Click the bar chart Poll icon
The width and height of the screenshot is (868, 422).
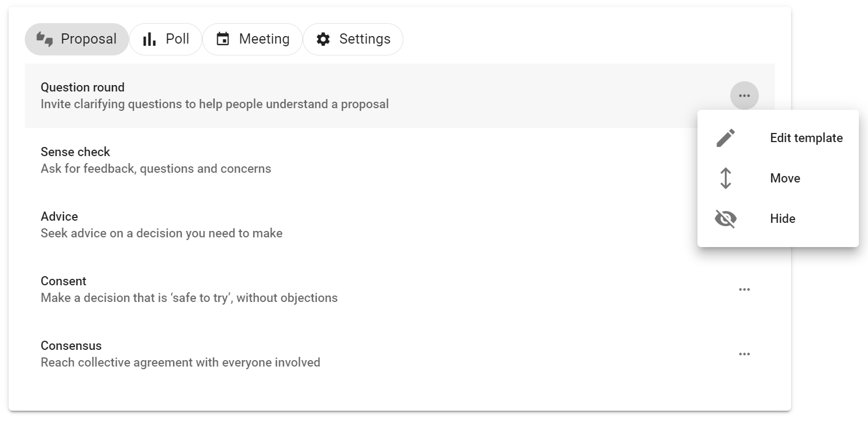click(149, 39)
